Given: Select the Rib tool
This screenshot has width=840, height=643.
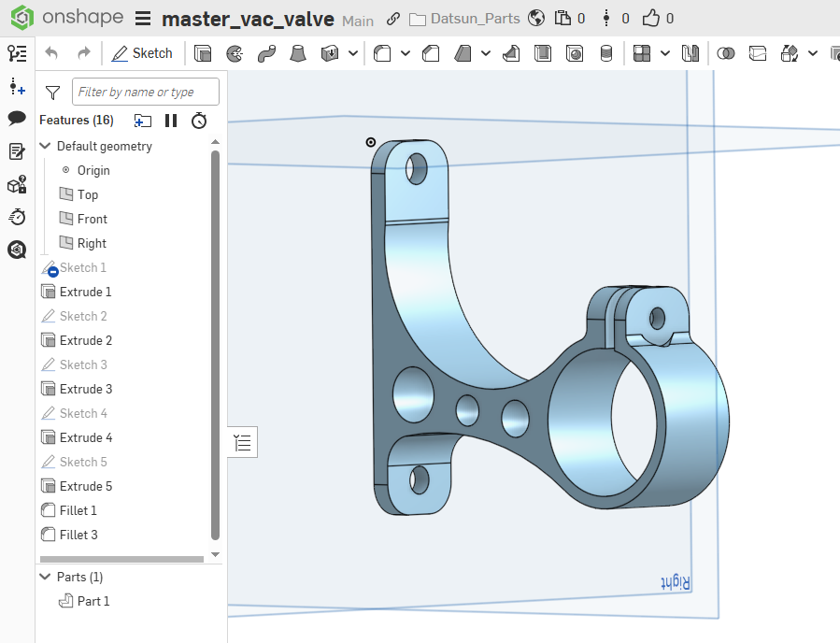Looking at the screenshot, I should click(x=511, y=53).
